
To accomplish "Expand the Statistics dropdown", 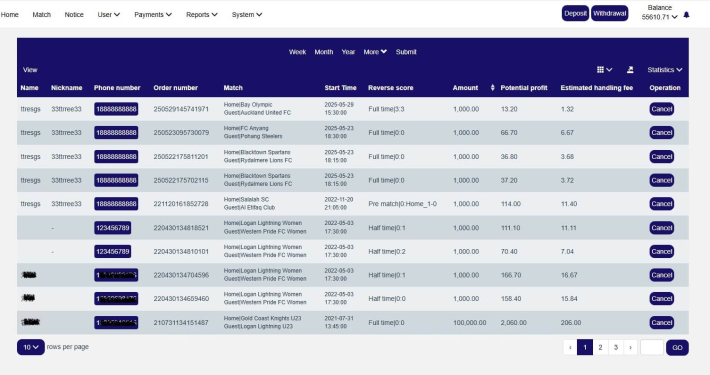I will tap(665, 70).
